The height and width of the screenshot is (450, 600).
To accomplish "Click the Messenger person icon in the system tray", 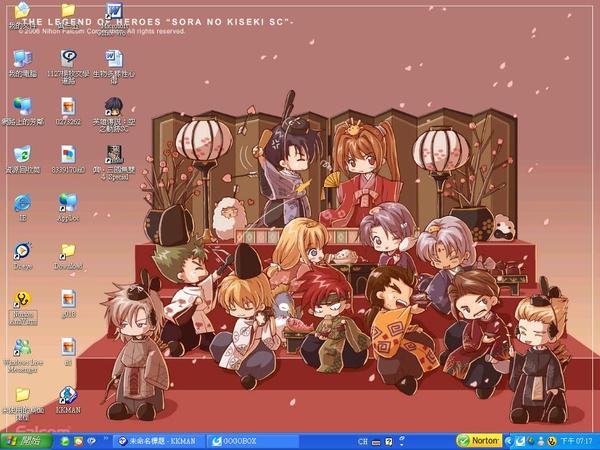I will point(541,441).
